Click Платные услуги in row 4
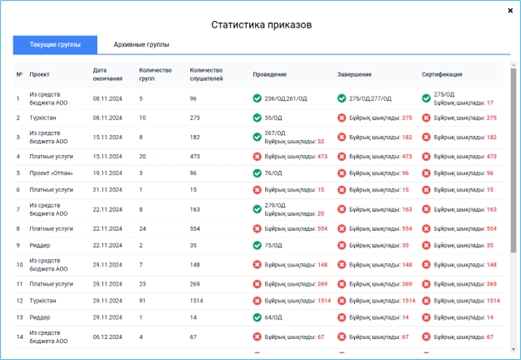This screenshot has height=360, width=521. click(51, 156)
